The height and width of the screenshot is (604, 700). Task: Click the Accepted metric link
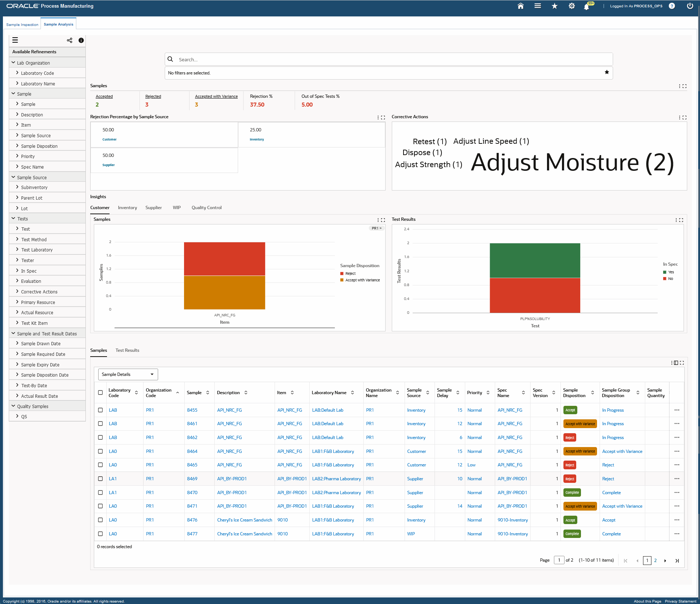coord(104,96)
